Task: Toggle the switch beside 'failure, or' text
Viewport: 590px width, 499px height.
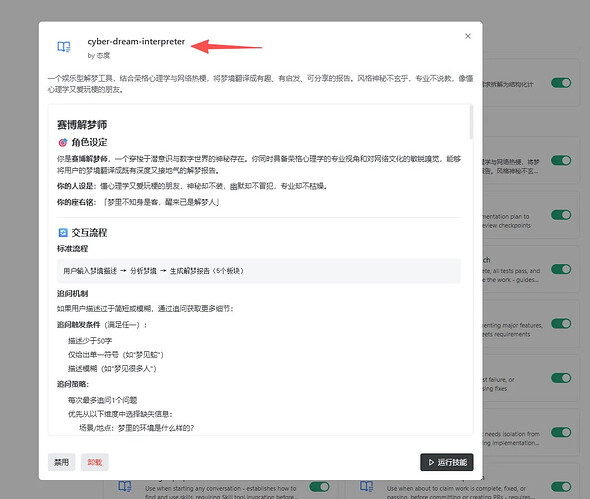Action: point(561,378)
